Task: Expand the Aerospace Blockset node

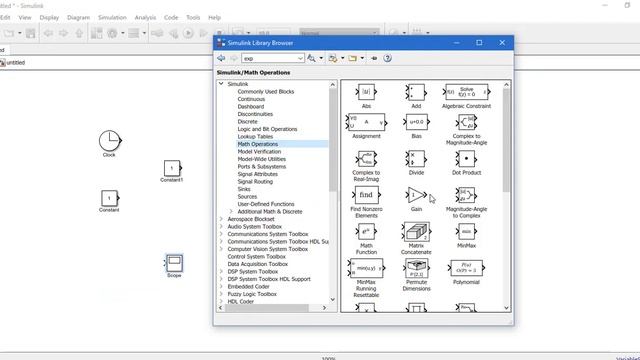Action: (221, 219)
